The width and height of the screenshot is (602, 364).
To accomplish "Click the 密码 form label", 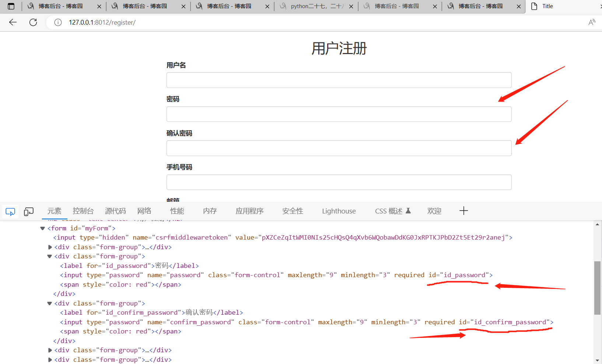I will 173,99.
